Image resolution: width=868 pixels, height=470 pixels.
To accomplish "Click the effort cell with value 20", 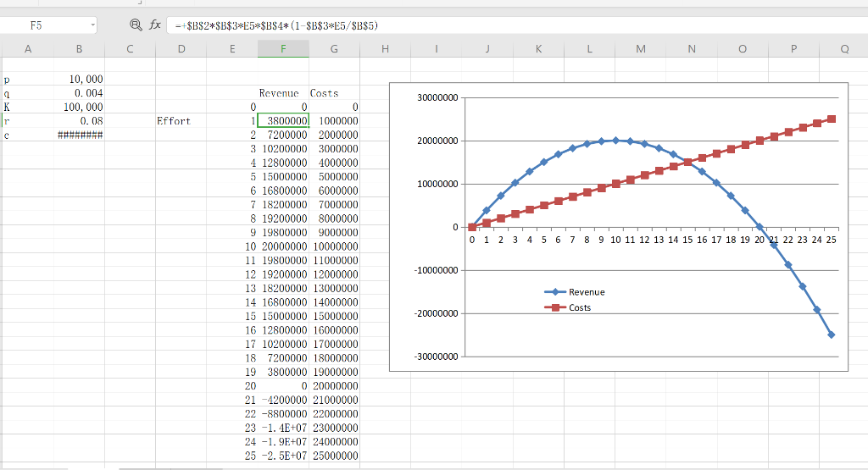I will pos(232,386).
